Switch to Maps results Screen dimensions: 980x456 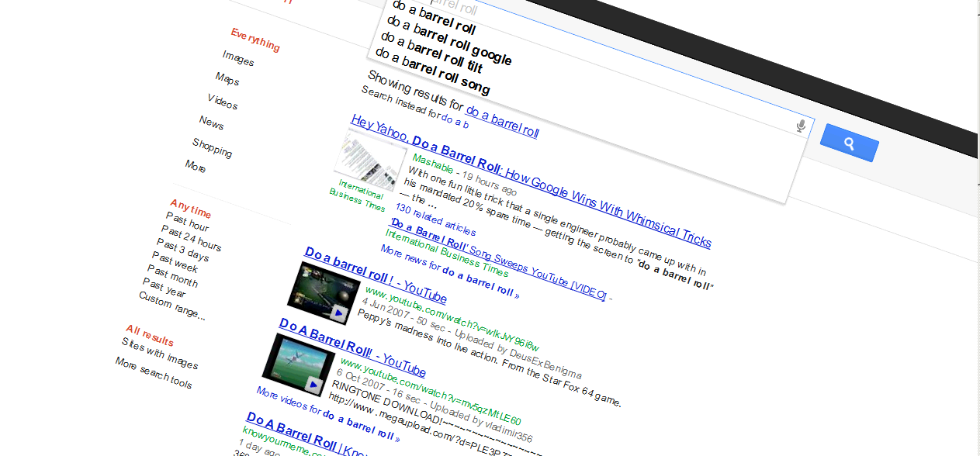[227, 78]
